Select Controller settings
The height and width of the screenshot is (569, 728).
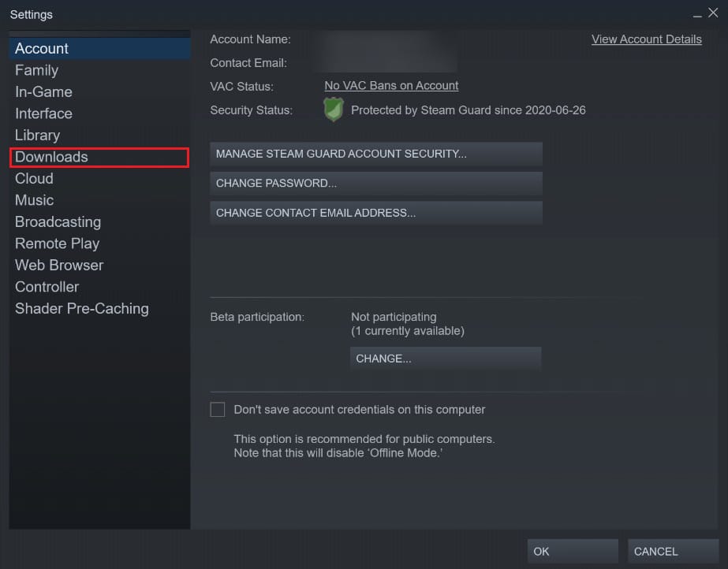click(x=47, y=287)
